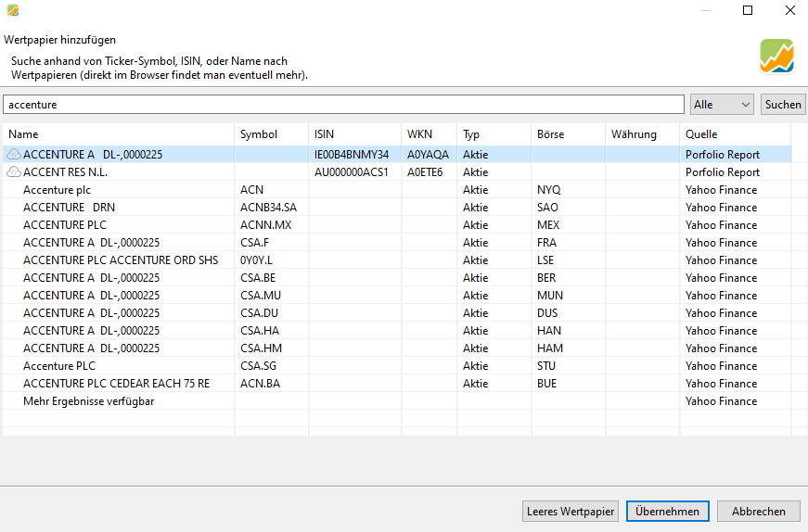The image size is (808, 532).
Task: Click the symbol CSA.DU
Action: click(259, 312)
